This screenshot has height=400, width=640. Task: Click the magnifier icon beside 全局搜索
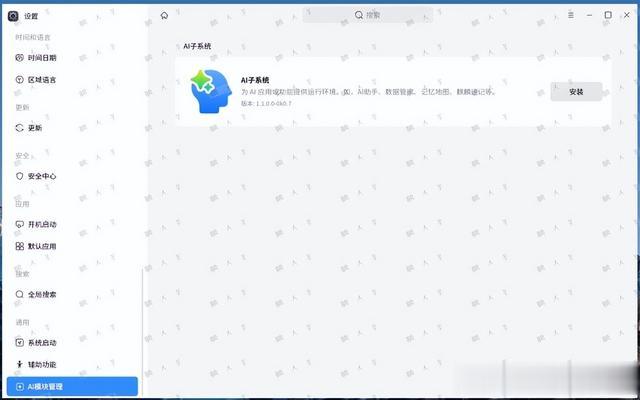[20, 294]
